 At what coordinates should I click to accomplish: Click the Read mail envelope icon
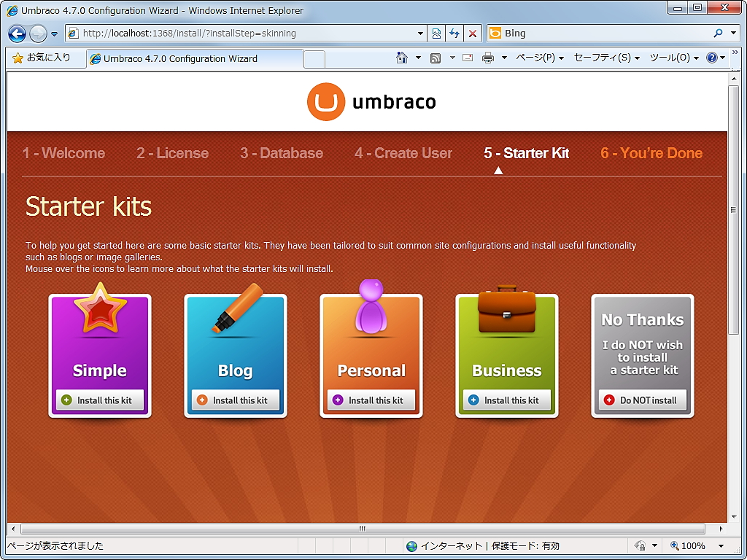466,57
